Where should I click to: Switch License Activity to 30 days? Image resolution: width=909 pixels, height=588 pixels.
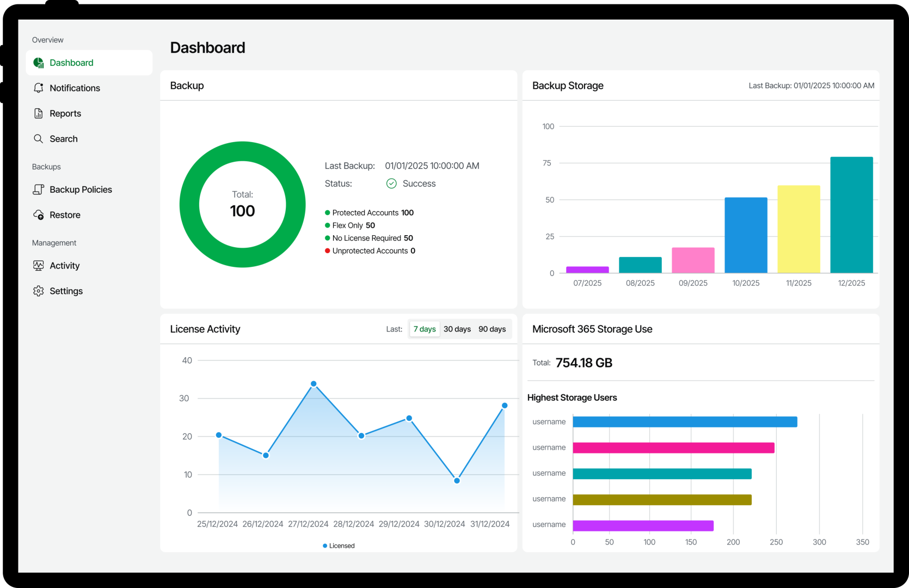pos(457,329)
